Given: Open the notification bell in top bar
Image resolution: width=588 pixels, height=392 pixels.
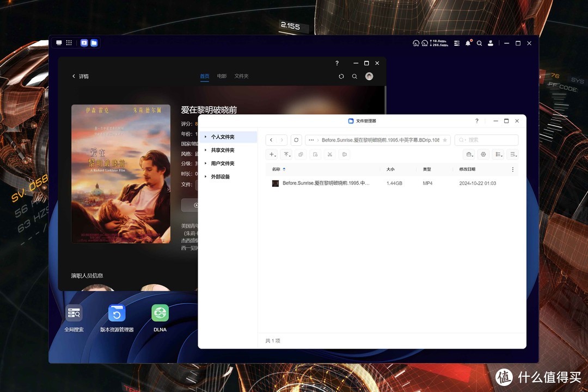Looking at the screenshot, I should pyautogui.click(x=468, y=42).
